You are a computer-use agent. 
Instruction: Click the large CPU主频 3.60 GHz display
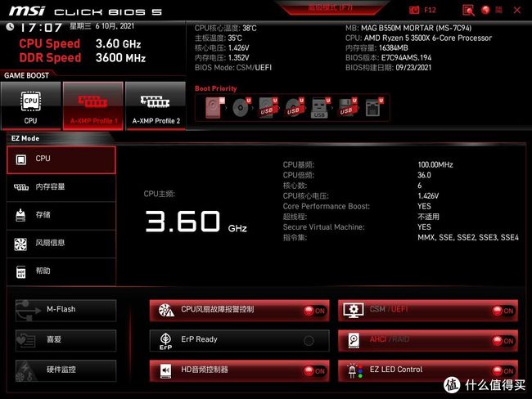[196, 222]
